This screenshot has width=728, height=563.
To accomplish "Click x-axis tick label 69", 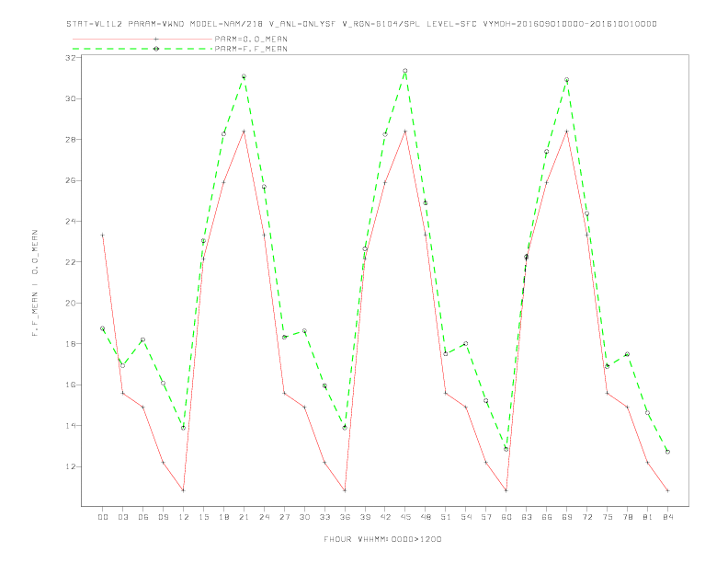I will click(567, 517).
